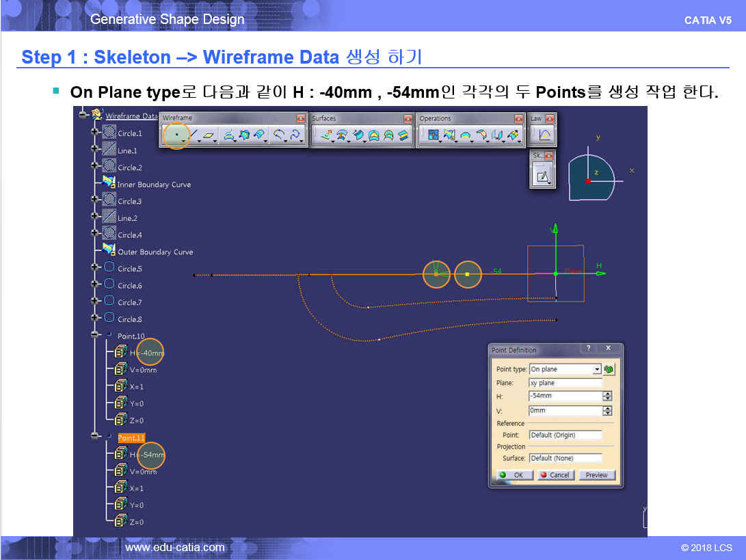Click the green lock icon beside Point type
Image resolution: width=746 pixels, height=560 pixels.
click(x=608, y=369)
